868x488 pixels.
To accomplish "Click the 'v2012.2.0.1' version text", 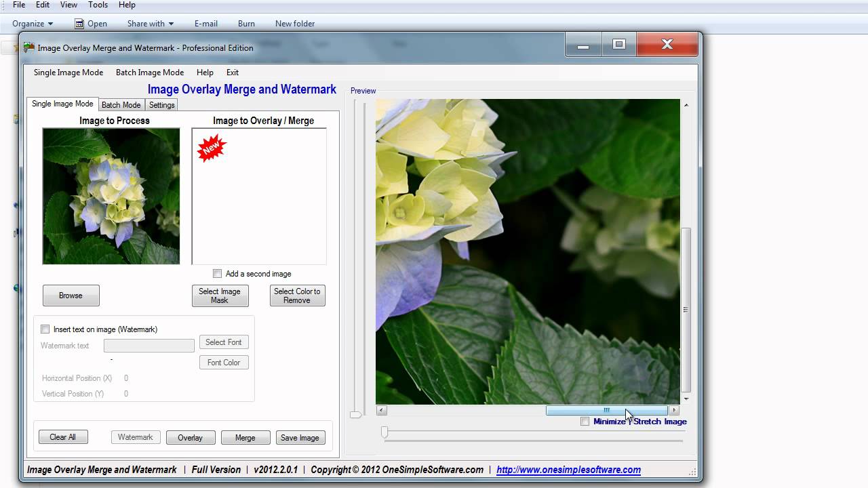I will point(275,470).
